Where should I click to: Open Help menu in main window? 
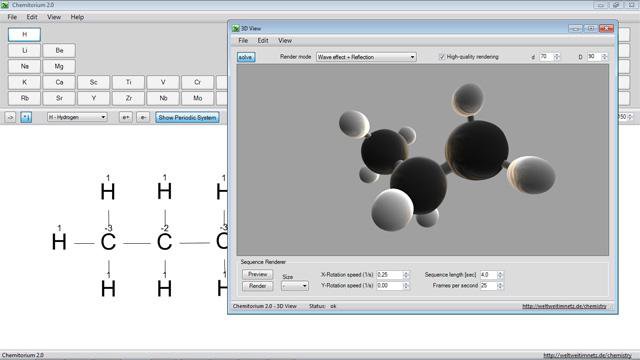point(77,17)
